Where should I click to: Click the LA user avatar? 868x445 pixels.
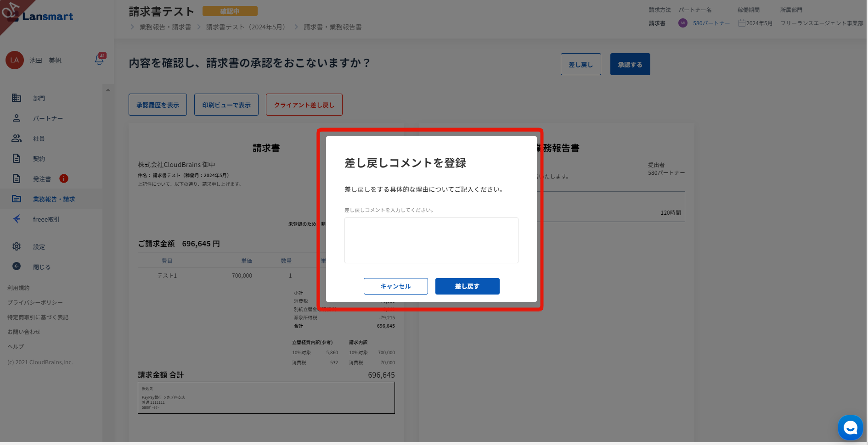(15, 60)
